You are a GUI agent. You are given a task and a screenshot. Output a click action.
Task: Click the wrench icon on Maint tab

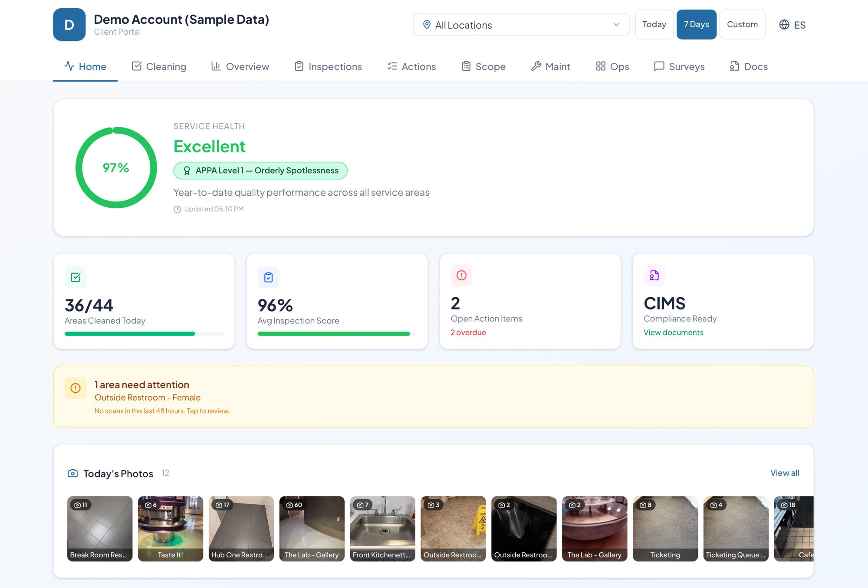point(536,66)
